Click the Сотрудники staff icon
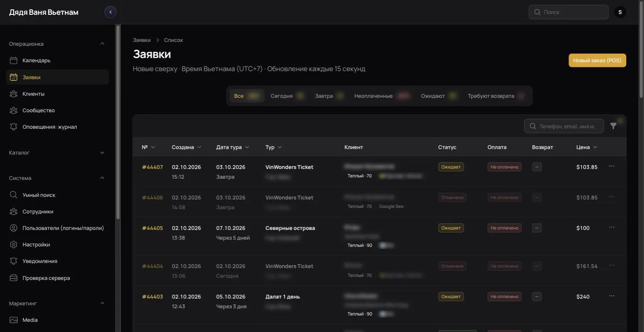 click(x=14, y=212)
